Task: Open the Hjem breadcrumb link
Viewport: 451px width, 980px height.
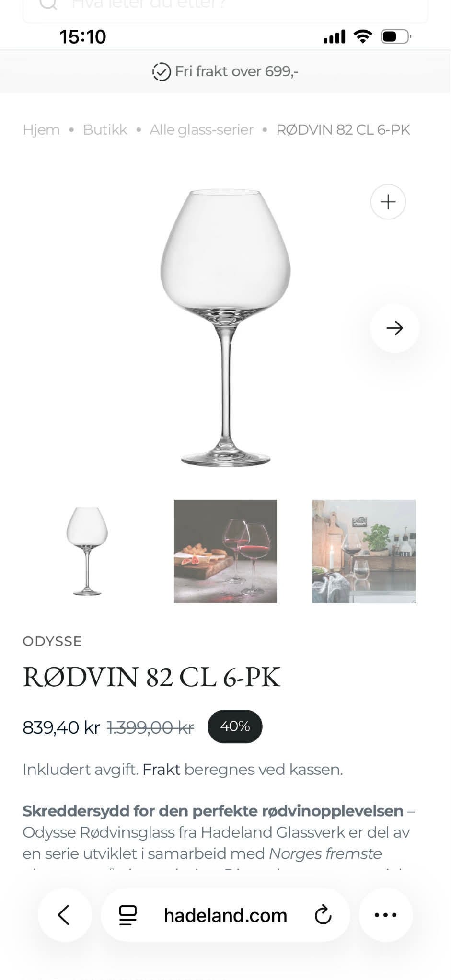Action: click(41, 129)
